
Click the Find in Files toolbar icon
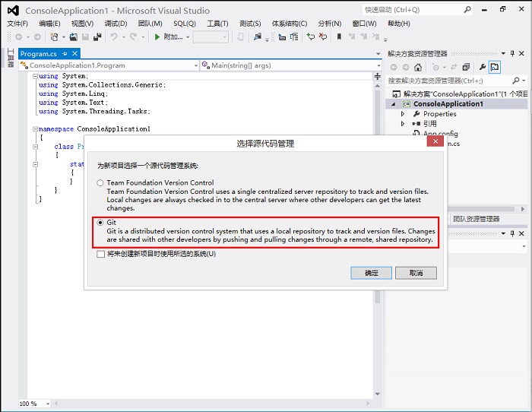pyautogui.click(x=258, y=36)
